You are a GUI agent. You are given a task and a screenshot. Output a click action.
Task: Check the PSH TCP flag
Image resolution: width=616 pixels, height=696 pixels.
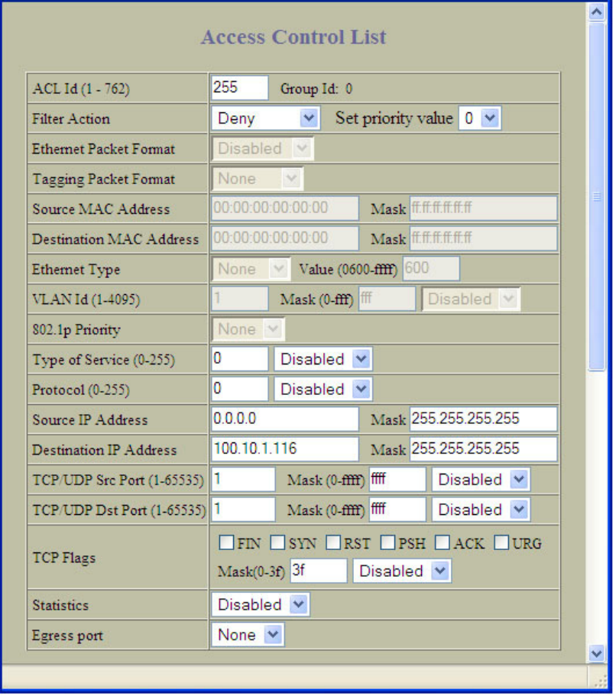tap(387, 542)
